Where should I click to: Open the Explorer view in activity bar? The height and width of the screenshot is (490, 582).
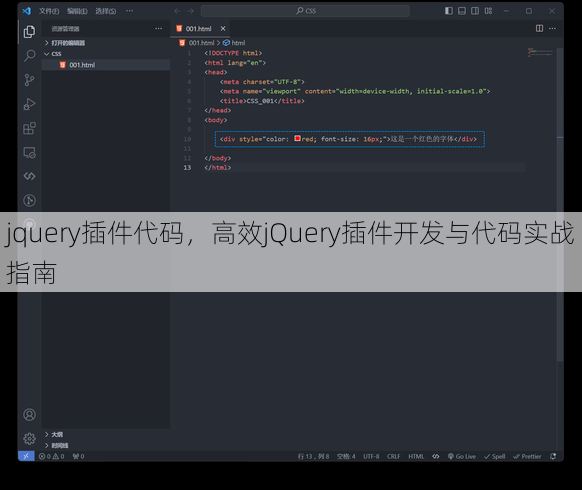coord(29,32)
